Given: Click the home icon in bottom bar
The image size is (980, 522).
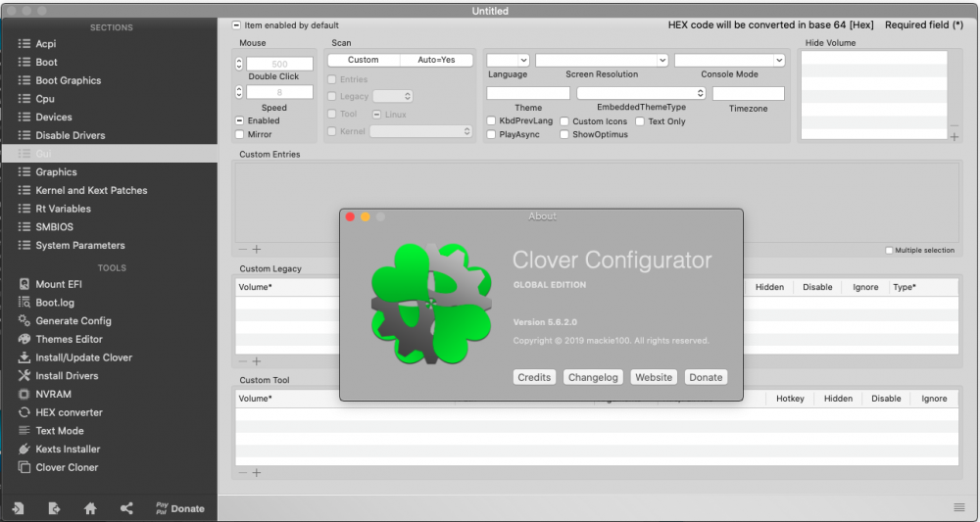Looking at the screenshot, I should (x=90, y=508).
